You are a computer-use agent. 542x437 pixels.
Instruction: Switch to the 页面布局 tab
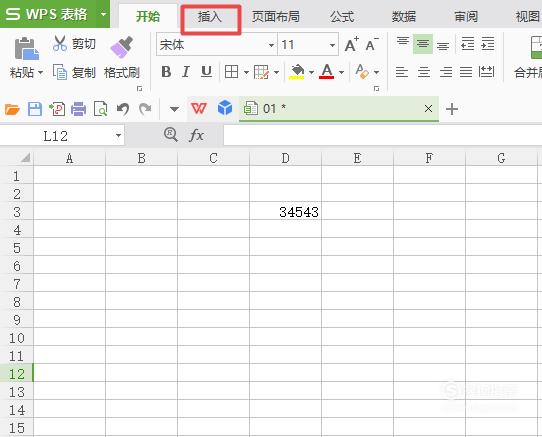(x=275, y=16)
